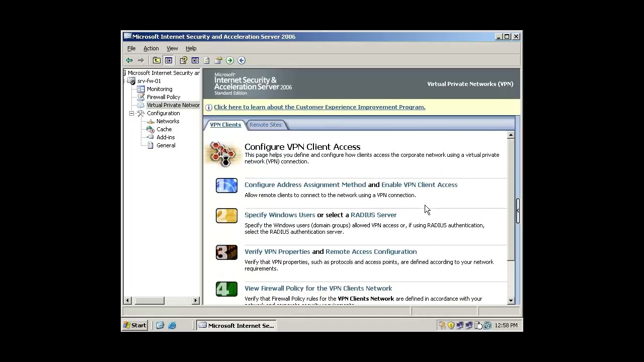Open the RADIUS Server link
Screen dimensions: 644x362
pyautogui.click(x=373, y=215)
